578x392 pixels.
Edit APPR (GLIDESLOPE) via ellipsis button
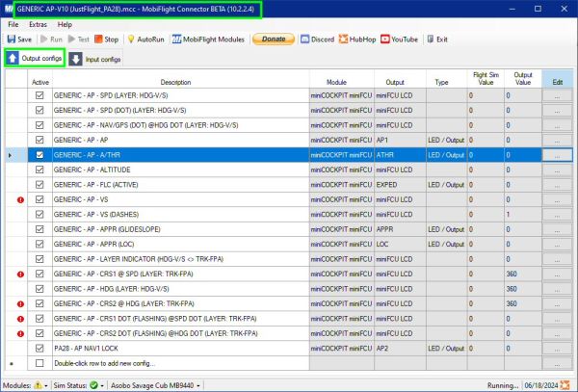click(557, 229)
